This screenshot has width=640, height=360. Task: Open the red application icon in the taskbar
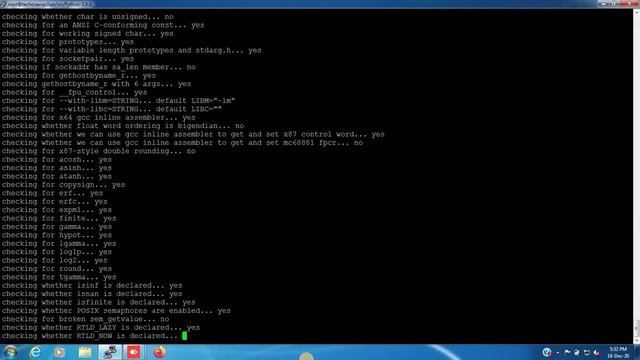click(134, 352)
